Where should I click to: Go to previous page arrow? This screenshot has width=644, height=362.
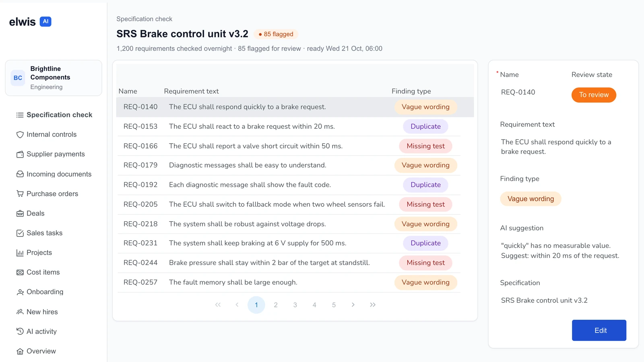point(237,305)
